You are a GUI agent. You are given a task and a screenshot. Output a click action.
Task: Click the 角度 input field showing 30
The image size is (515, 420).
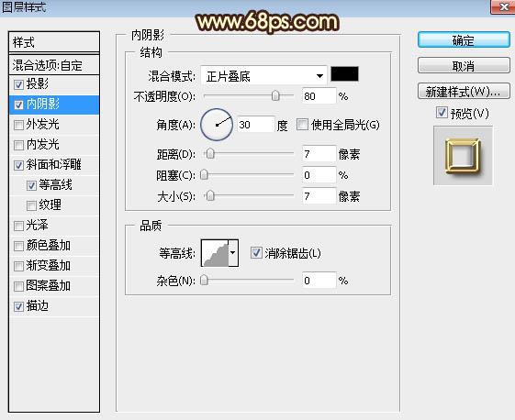click(x=255, y=125)
